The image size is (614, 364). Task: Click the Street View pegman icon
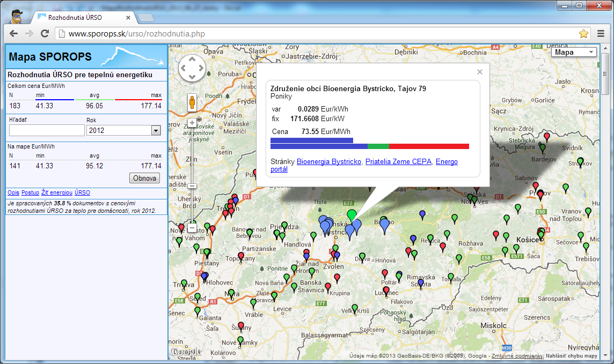pos(192,101)
